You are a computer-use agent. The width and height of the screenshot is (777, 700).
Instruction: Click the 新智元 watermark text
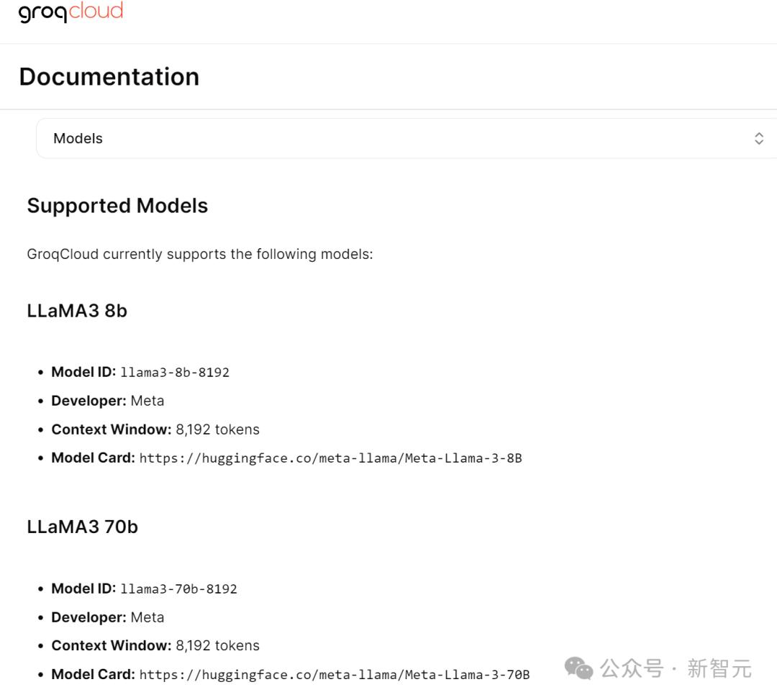coord(719,668)
